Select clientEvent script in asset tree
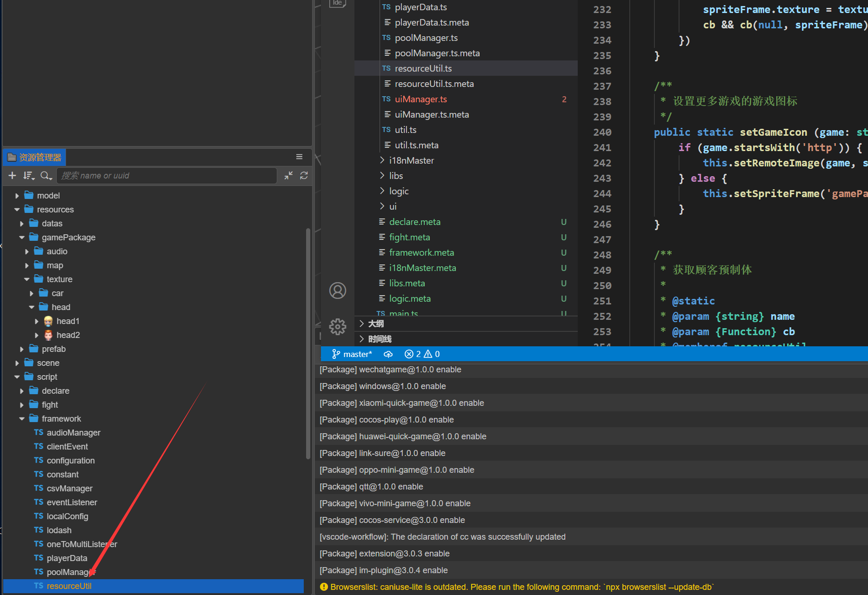 coord(67,447)
